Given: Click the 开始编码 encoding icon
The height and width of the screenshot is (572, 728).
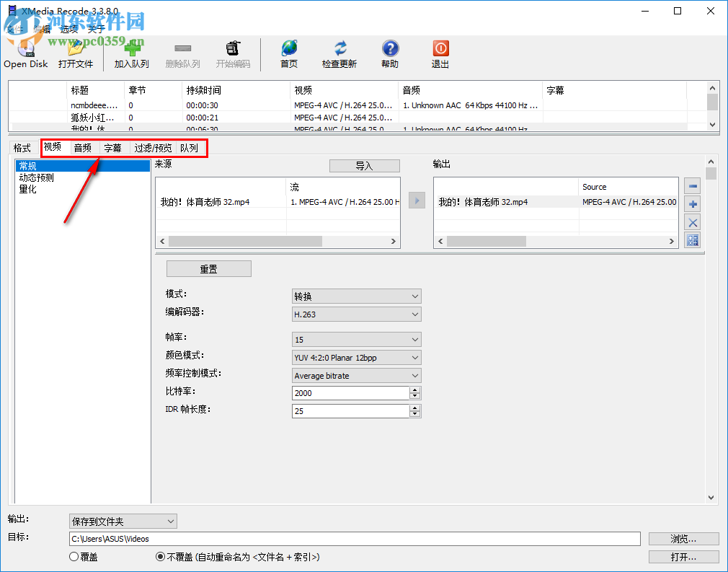Looking at the screenshot, I should point(232,50).
